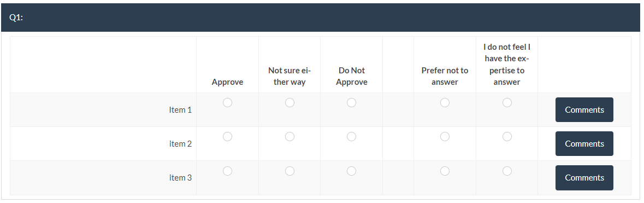Mark item 2 as Do Not Approve
The width and height of the screenshot is (644, 203).
351,136
